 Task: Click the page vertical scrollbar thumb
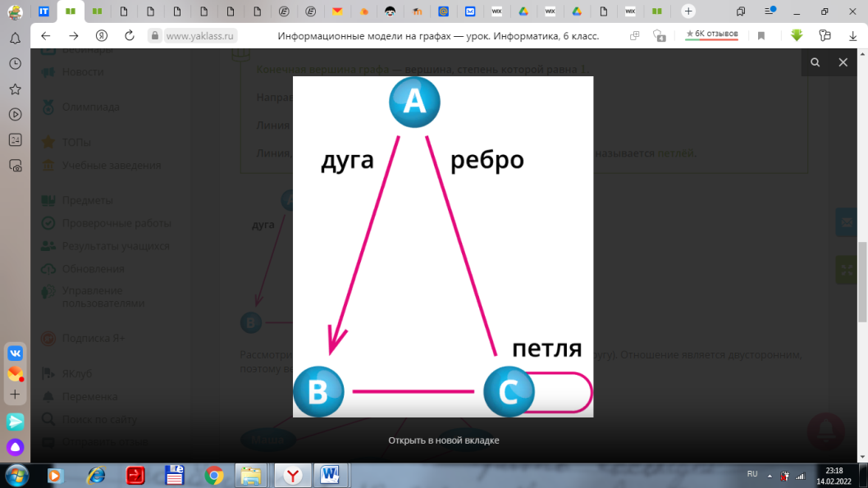(862, 281)
